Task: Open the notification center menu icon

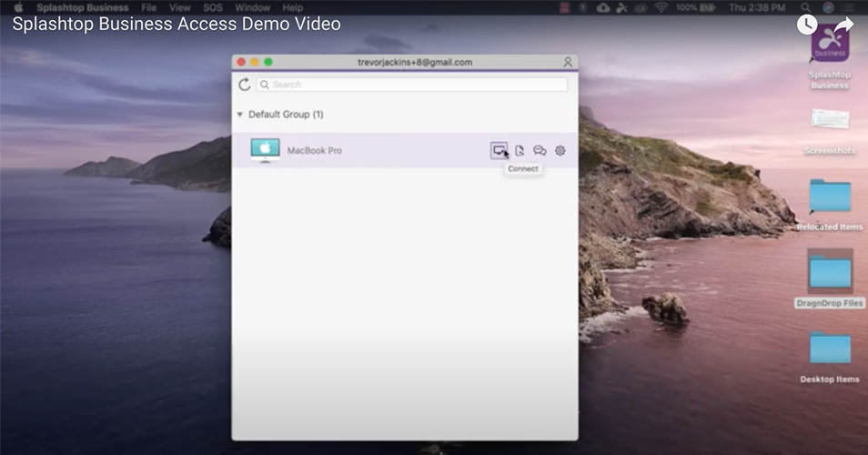Action: click(x=849, y=7)
